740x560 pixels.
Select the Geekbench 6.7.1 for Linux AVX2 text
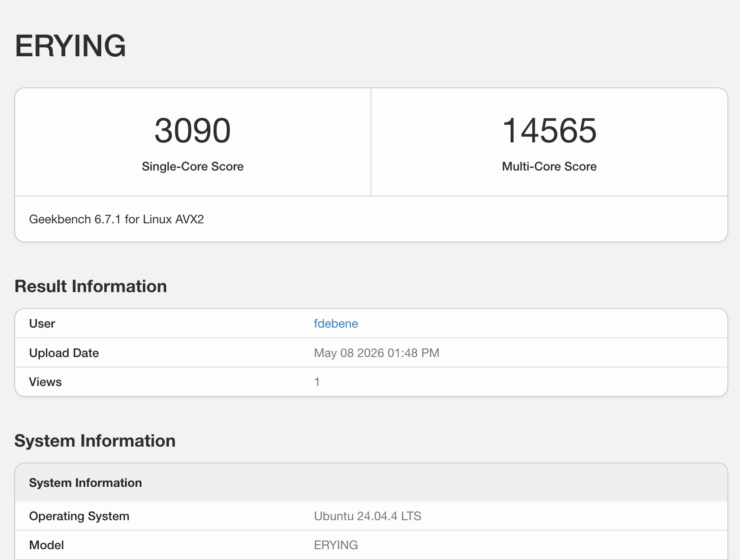click(116, 219)
